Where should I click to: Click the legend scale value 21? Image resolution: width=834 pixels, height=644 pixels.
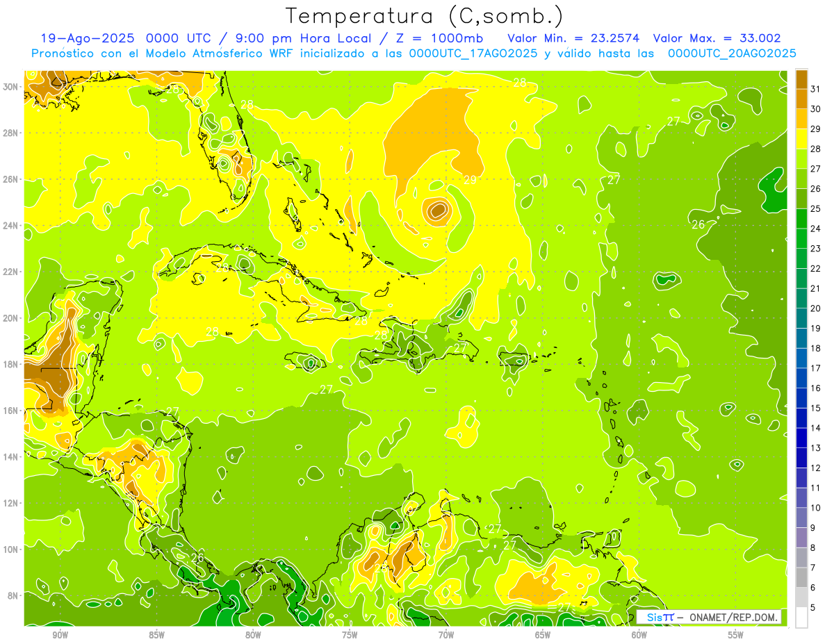[x=815, y=288]
